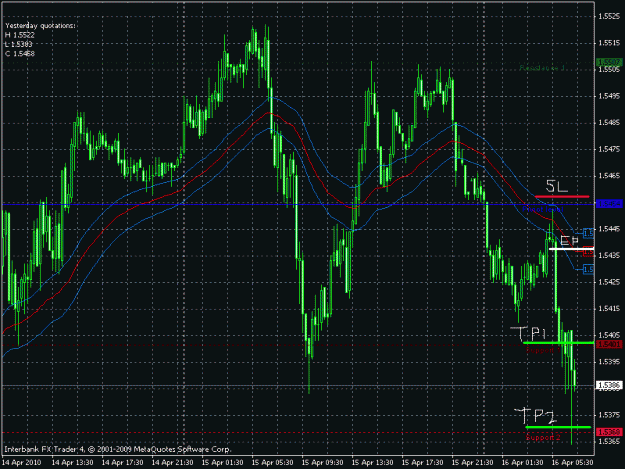Click the 'Pivot level' label
The image size is (625, 469).
click(542, 209)
